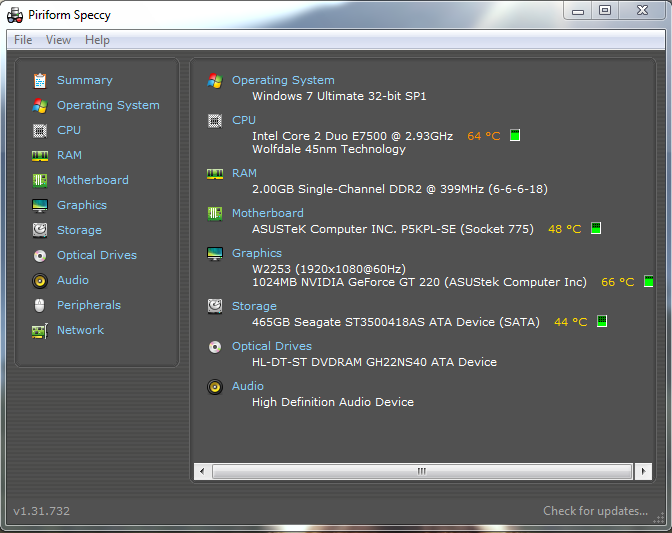Image resolution: width=672 pixels, height=533 pixels.
Task: Click the Optical Drives disc icon in summary
Action: coord(215,347)
